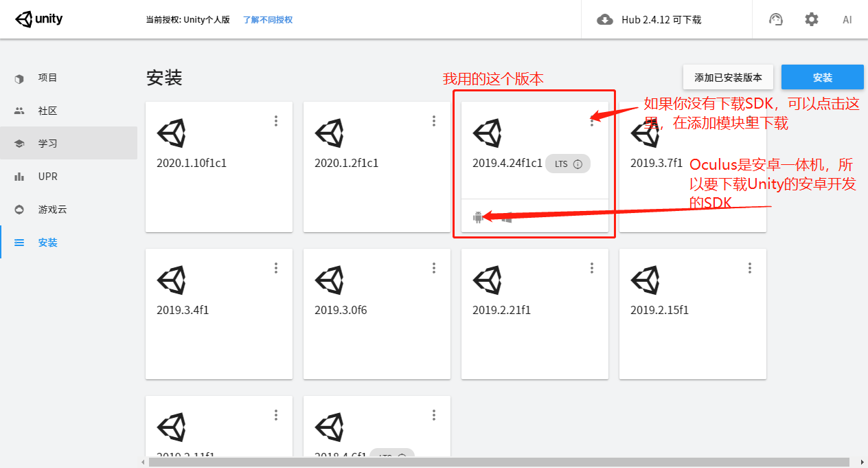The width and height of the screenshot is (868, 468).
Task: Click the 安装 list icon in sidebar
Action: tap(19, 243)
